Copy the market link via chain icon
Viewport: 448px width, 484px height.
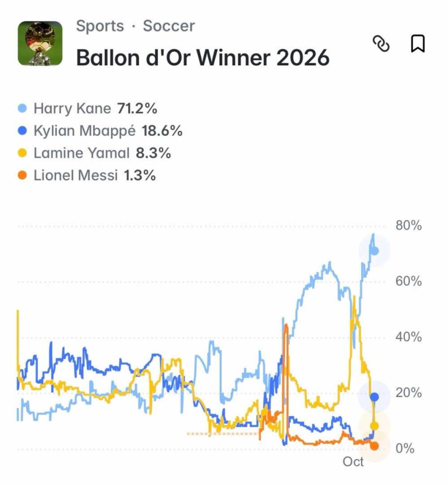(381, 44)
